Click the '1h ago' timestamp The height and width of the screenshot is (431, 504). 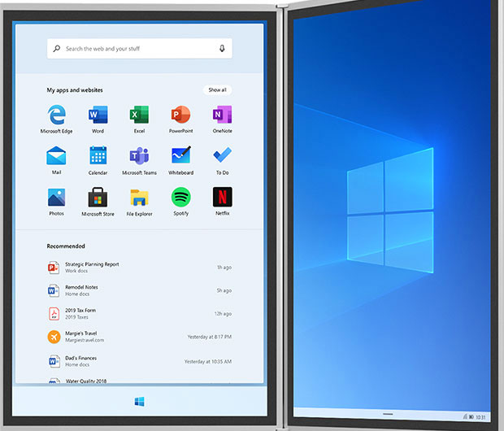[x=224, y=268]
